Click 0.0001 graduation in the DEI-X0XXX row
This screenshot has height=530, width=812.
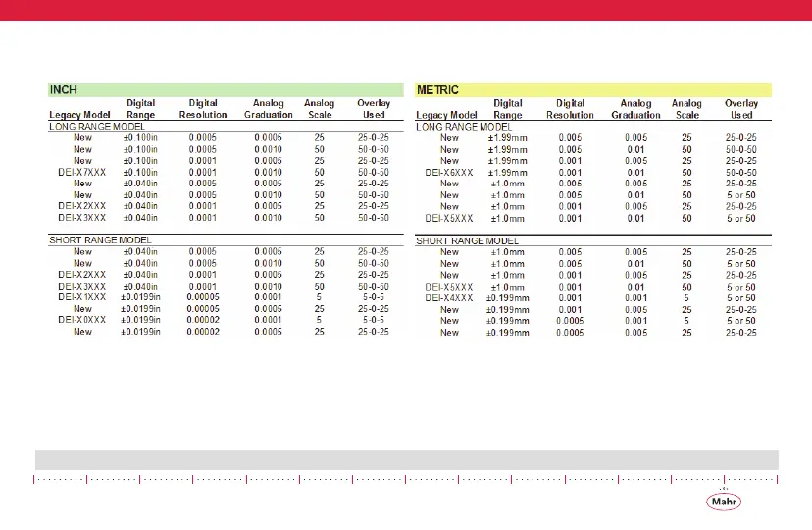(x=269, y=320)
